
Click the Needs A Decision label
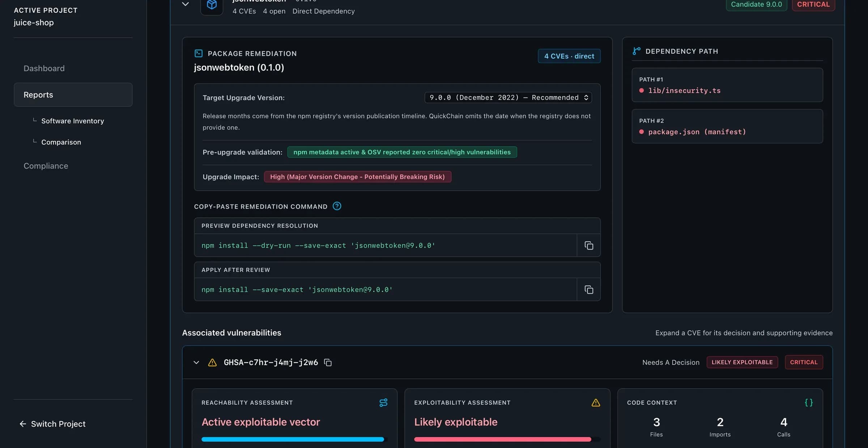pos(671,362)
